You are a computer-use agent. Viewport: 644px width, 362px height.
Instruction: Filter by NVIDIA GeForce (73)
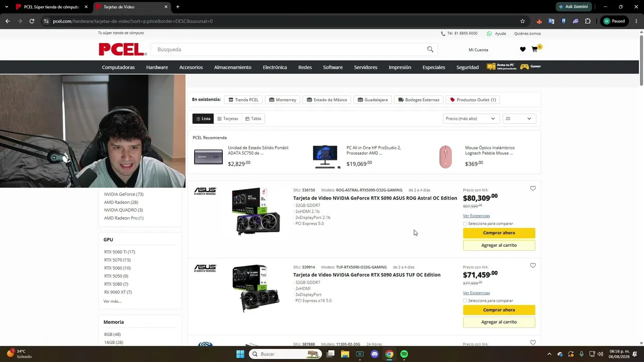[x=124, y=194]
